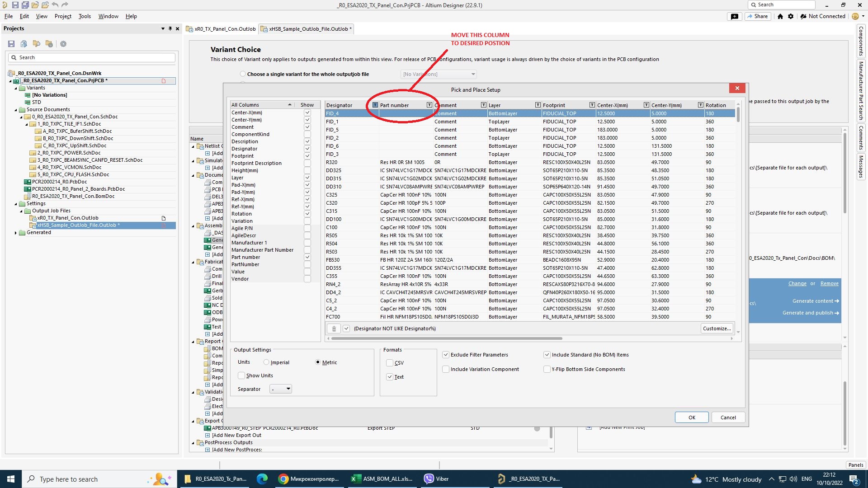Select Metric units radio button

[x=318, y=362]
